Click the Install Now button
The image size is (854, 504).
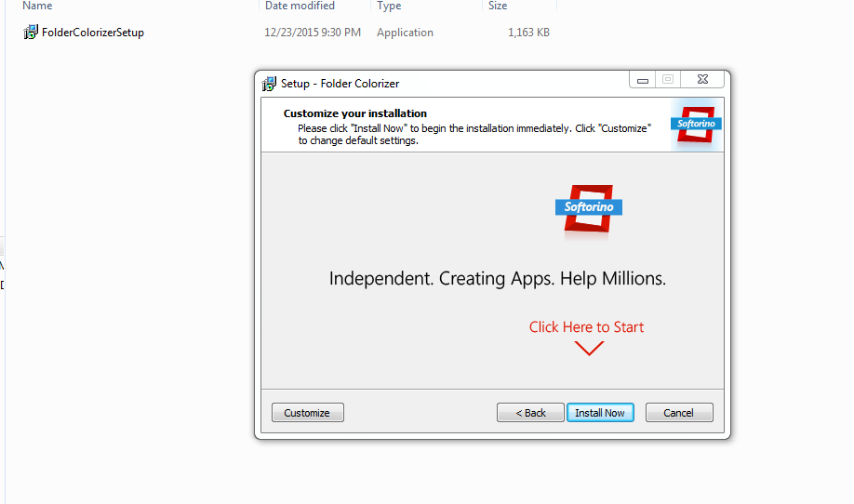tap(600, 413)
